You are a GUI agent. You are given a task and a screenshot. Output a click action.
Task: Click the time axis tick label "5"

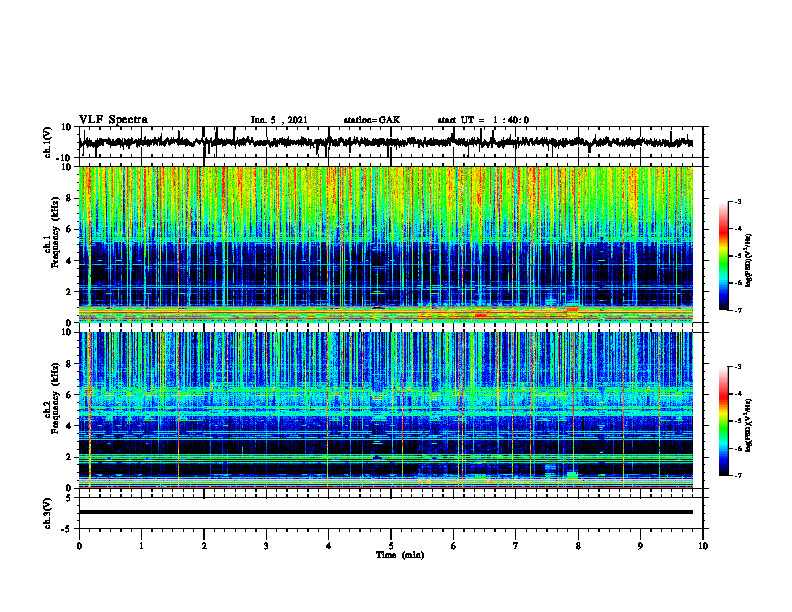(x=391, y=546)
